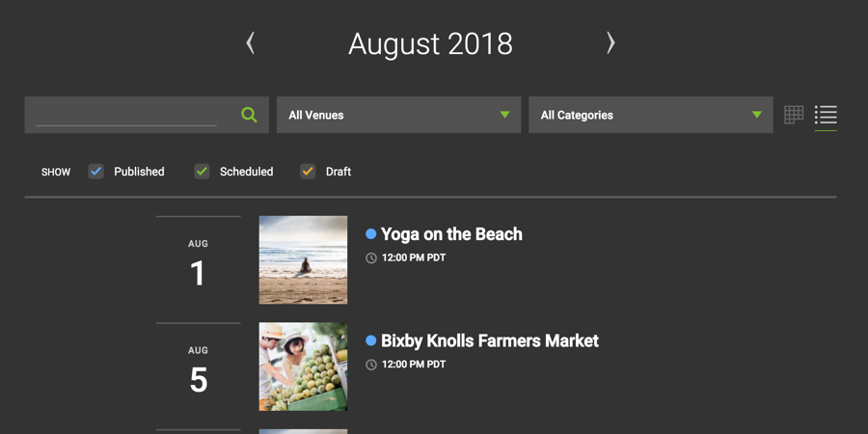Switch to calendar grid view icon
868x434 pixels.
point(794,115)
